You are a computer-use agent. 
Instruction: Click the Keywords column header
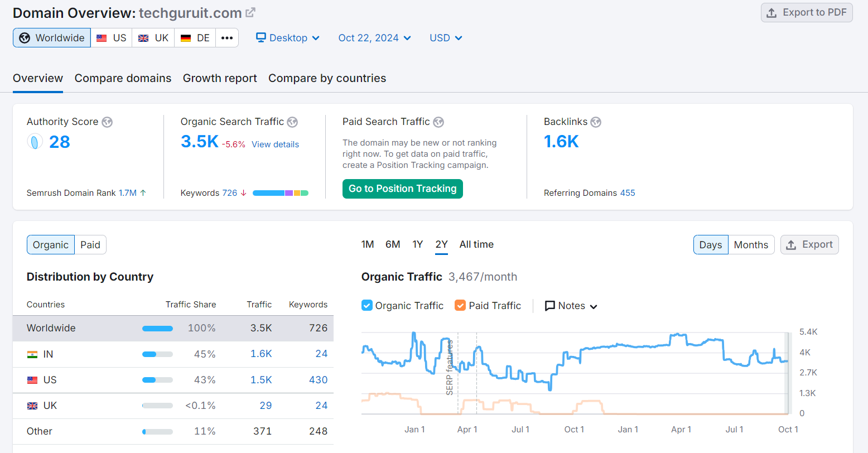(308, 305)
